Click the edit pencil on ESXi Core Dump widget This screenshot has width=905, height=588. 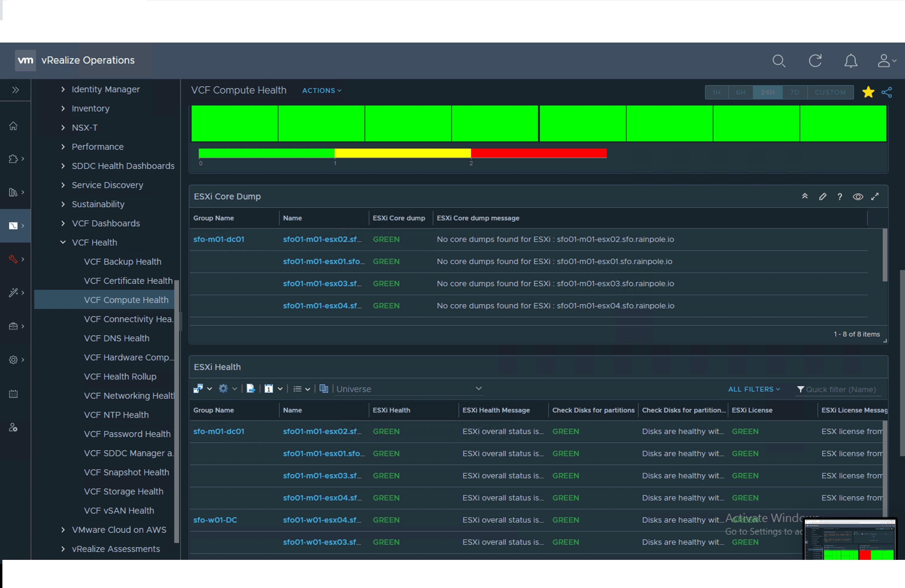coord(822,197)
